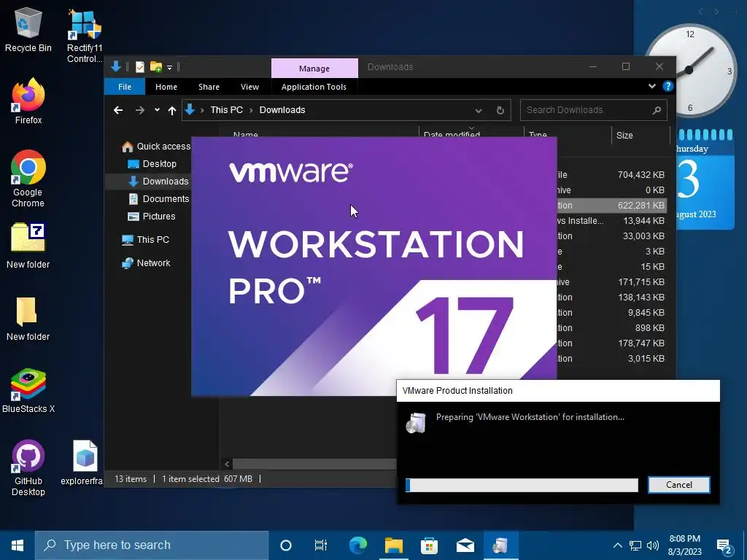Open the yellow New folder on desktop

click(x=28, y=319)
